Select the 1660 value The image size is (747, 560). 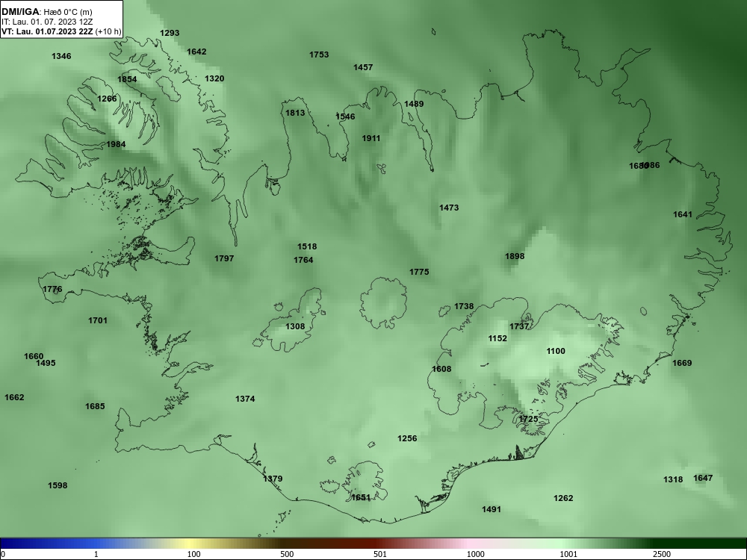[34, 356]
